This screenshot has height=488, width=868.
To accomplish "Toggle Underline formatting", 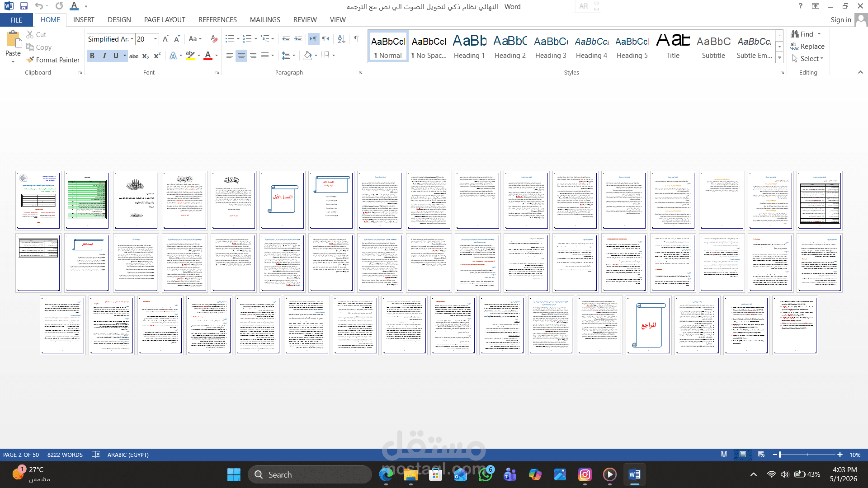I will 116,56.
